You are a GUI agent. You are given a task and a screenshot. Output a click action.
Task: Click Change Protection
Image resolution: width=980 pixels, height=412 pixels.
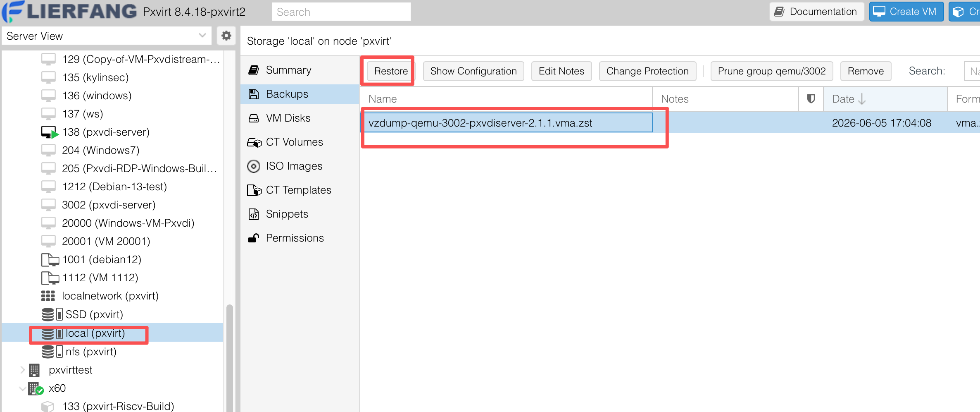click(647, 71)
